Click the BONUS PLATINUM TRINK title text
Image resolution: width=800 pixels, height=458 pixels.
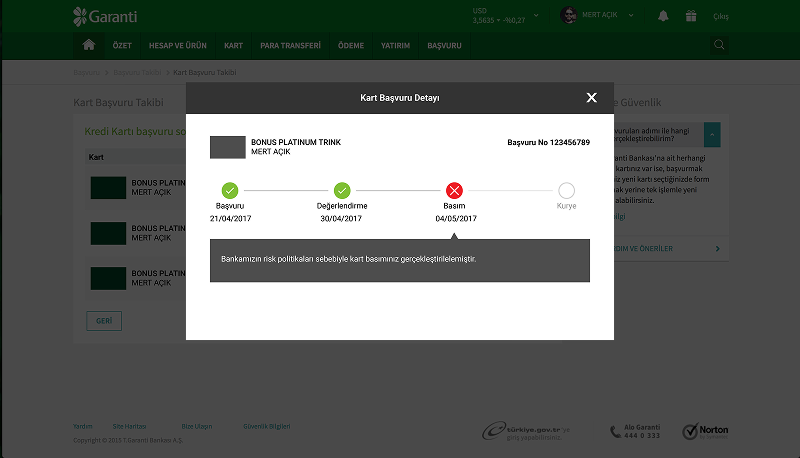pyautogui.click(x=296, y=142)
